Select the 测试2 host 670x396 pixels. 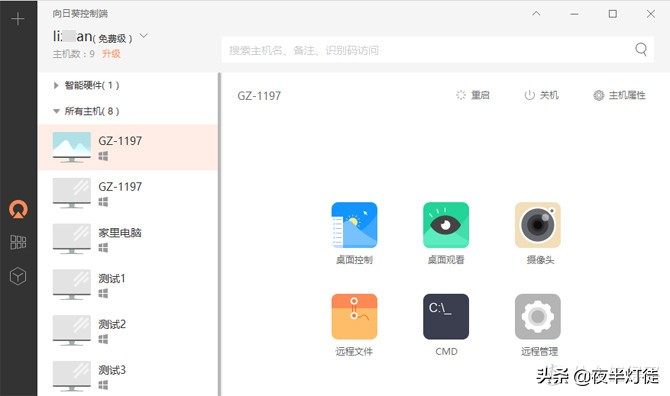coord(128,330)
